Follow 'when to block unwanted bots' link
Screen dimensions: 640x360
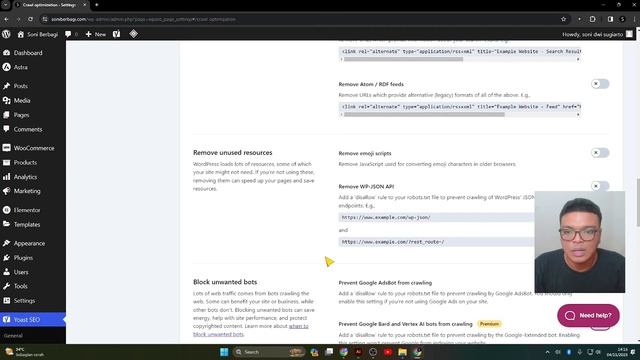251,330
